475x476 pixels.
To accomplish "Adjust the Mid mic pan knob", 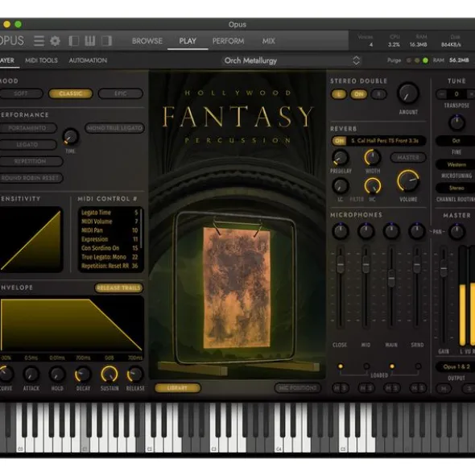I will [x=366, y=231].
